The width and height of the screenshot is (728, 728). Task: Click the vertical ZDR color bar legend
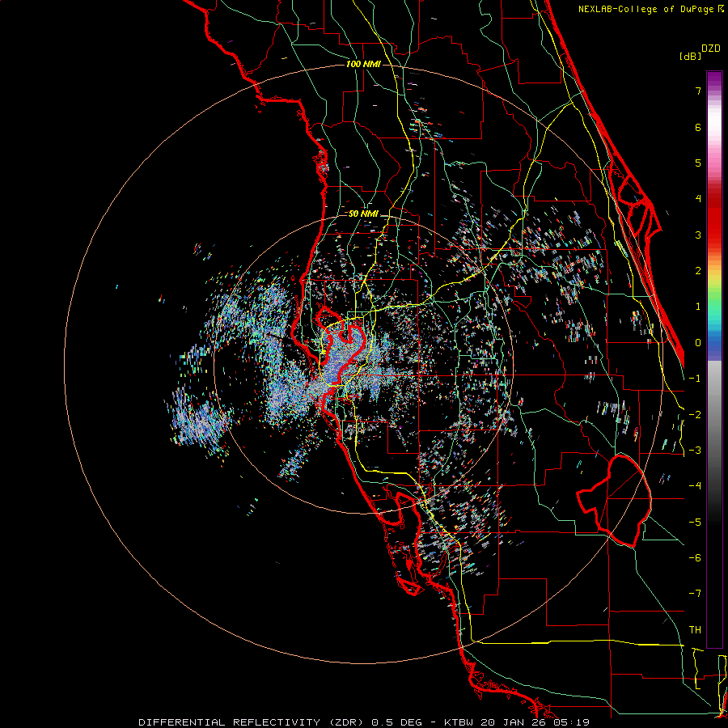click(714, 359)
